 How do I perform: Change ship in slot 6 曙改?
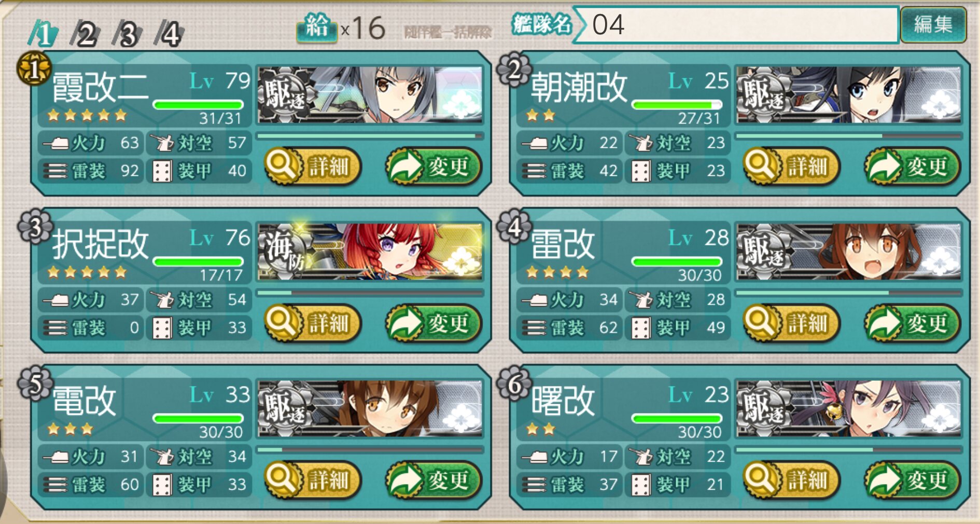tap(913, 480)
